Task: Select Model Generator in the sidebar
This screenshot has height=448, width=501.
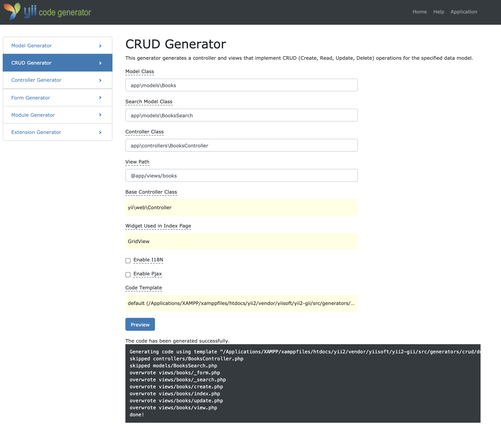Action: [x=58, y=45]
